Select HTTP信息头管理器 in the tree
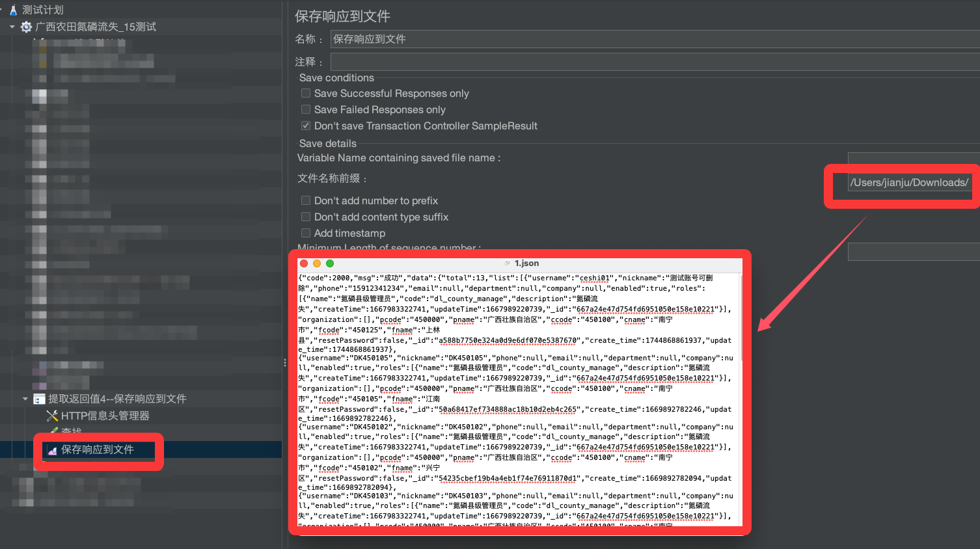 pyautogui.click(x=105, y=416)
